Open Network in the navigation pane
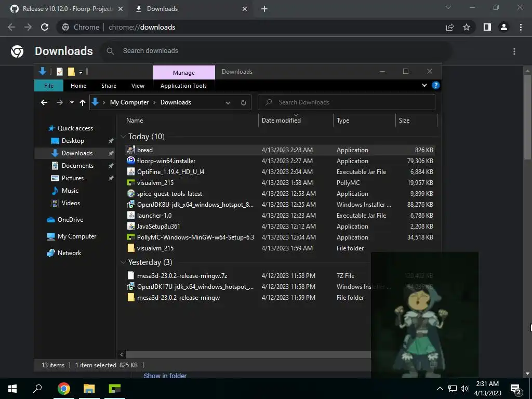 pyautogui.click(x=69, y=253)
